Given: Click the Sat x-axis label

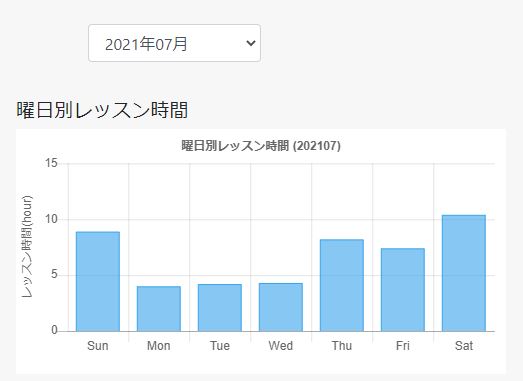Looking at the screenshot, I should click(464, 346).
